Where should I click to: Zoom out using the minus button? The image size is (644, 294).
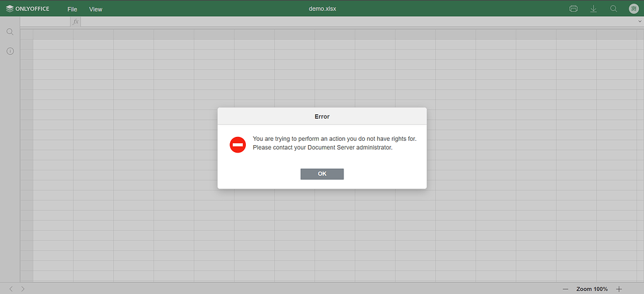pos(565,289)
